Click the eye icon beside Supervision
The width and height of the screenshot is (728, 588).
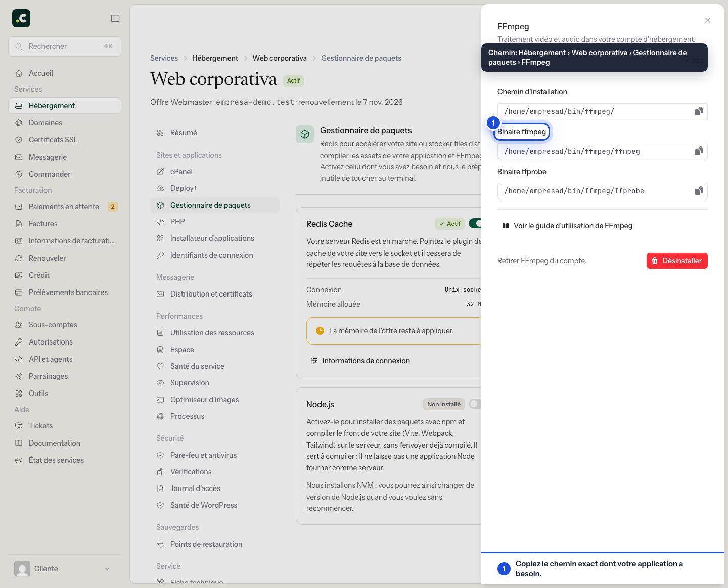point(160,383)
